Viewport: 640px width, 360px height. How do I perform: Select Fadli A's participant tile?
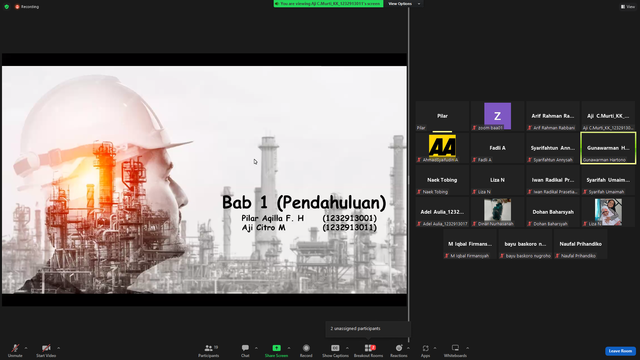pyautogui.click(x=497, y=148)
